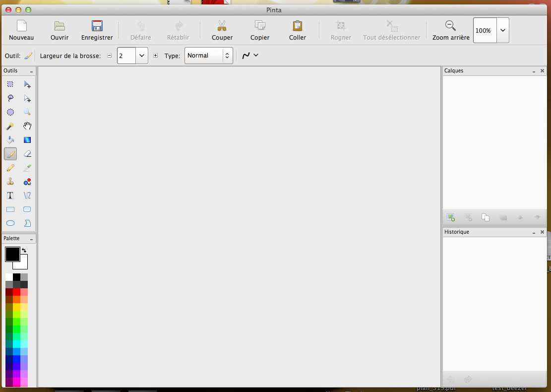Screen dimensions: 551x392
Task: Select the Rounded Rectangle tool
Action: coord(27,209)
